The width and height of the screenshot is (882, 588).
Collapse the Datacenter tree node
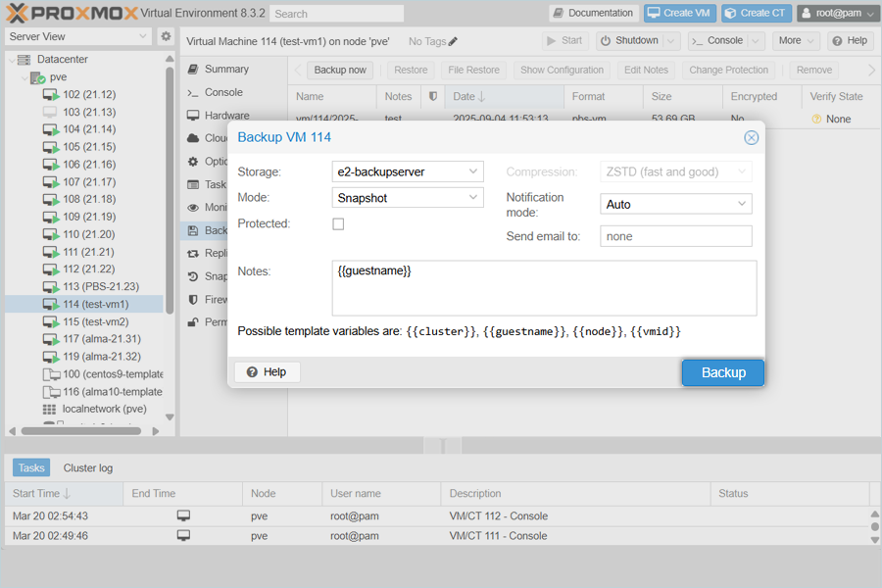pos(12,60)
